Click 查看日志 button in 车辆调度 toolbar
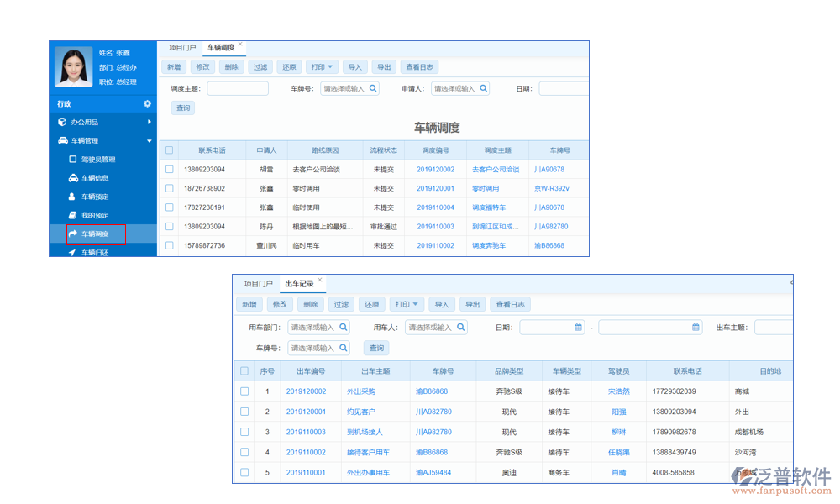Screen dimensions: 840x504 [419, 67]
